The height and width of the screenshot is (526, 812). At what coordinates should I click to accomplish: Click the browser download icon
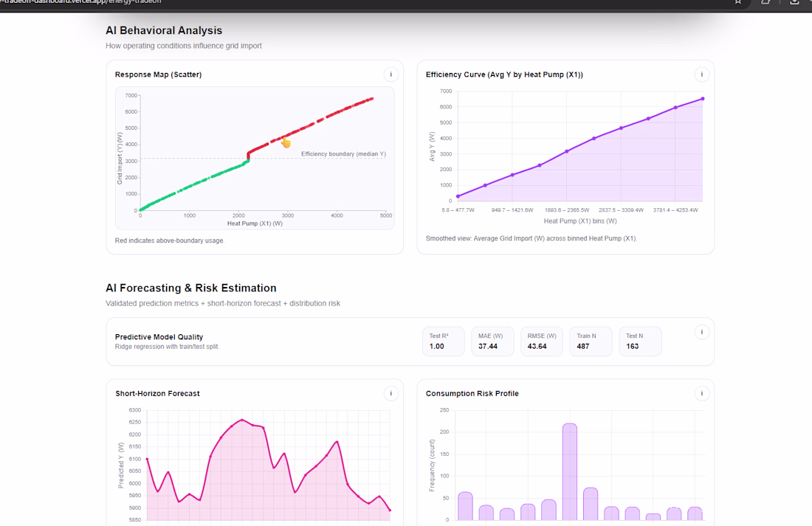pyautogui.click(x=794, y=2)
